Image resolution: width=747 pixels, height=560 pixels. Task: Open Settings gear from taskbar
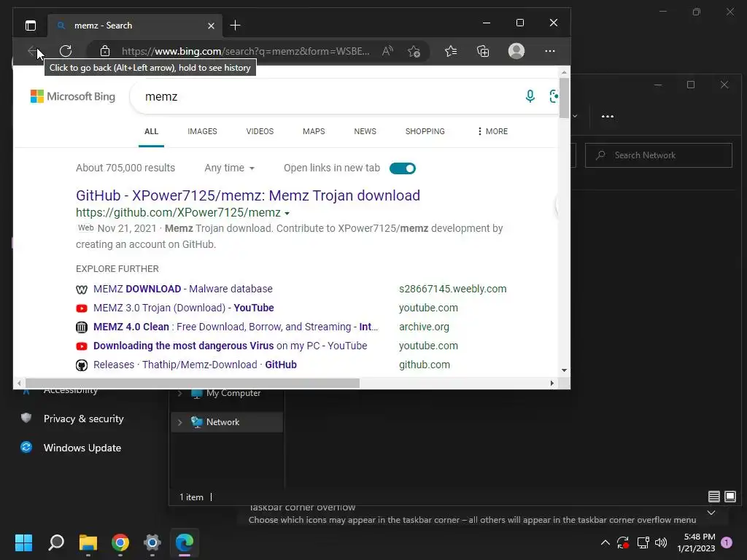152,542
